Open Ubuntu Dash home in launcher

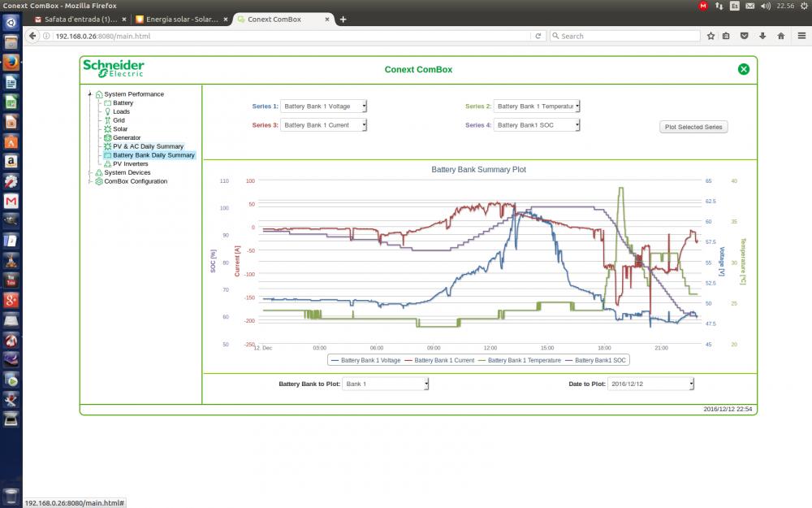click(11, 22)
